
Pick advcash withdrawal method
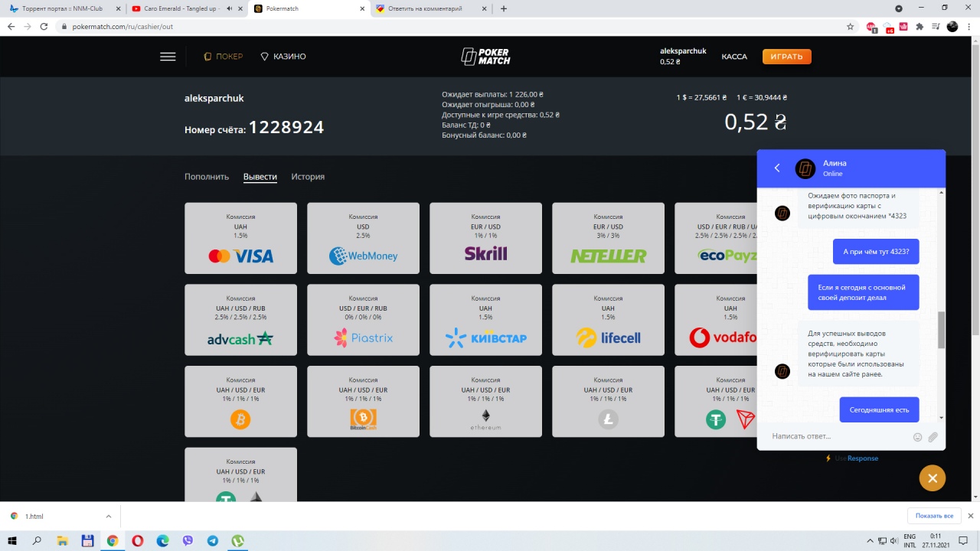coord(240,320)
